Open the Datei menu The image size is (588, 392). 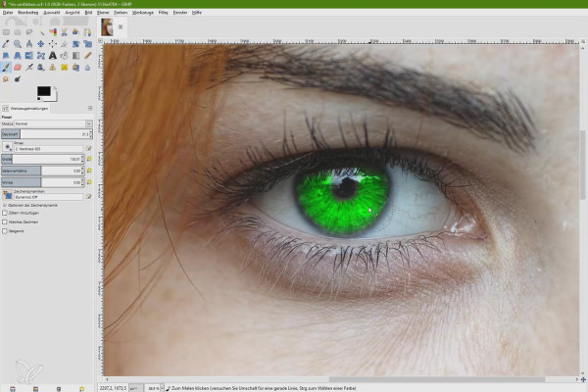pos(8,13)
